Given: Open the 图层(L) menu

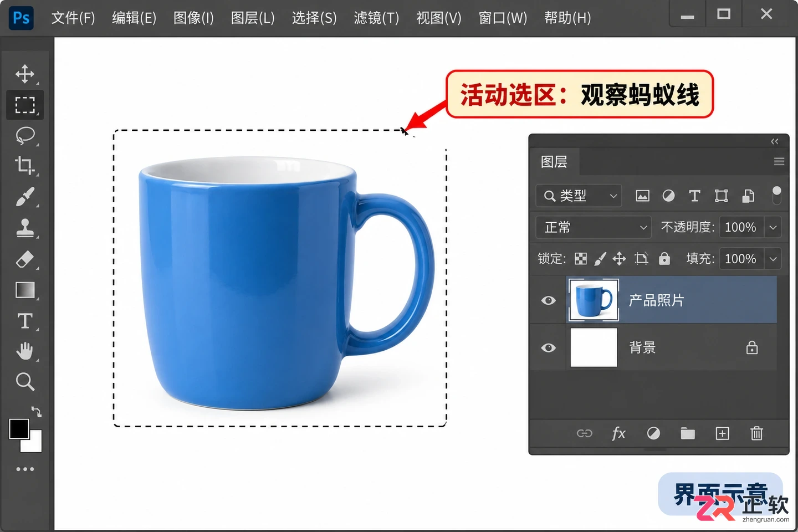Looking at the screenshot, I should (x=253, y=18).
